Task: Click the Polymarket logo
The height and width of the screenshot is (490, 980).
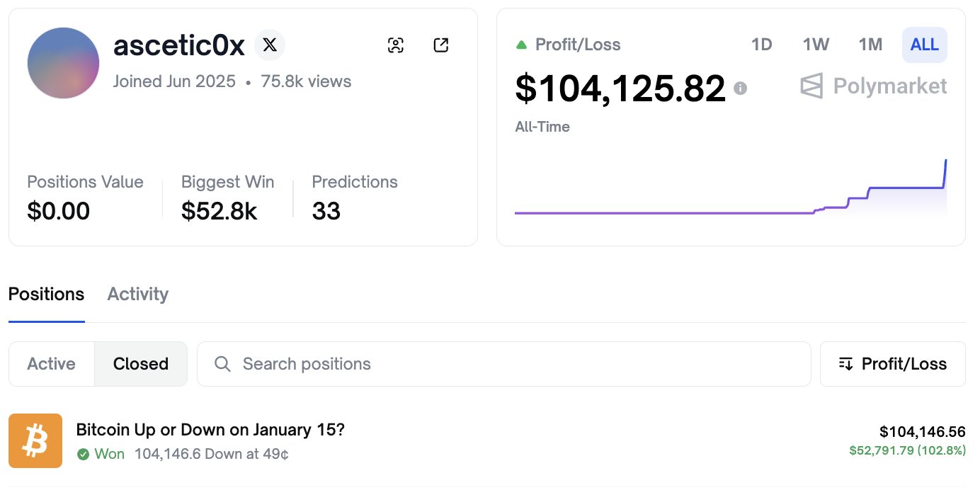Action: click(874, 86)
